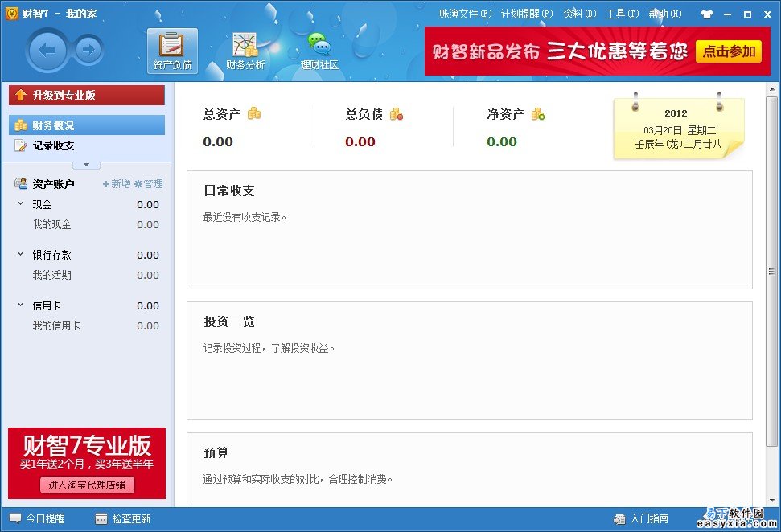781x532 pixels.
Task: Open the 账簿文件 menu
Action: click(x=465, y=14)
